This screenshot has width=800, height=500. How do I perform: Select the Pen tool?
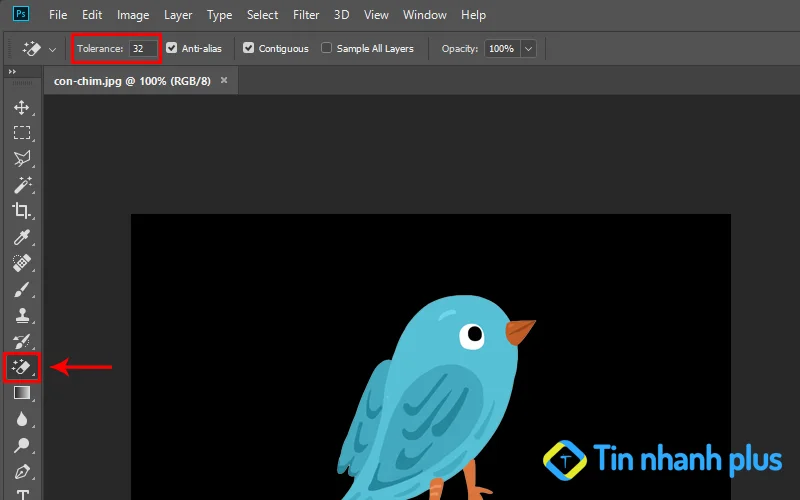pos(22,471)
